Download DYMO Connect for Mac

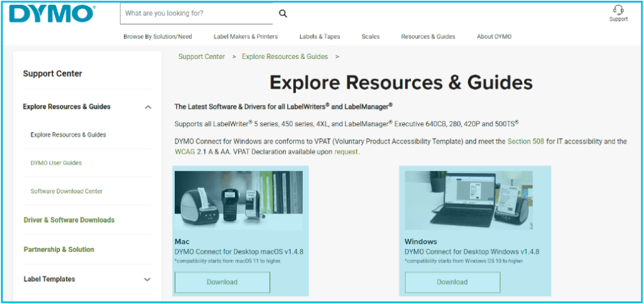pyautogui.click(x=222, y=282)
